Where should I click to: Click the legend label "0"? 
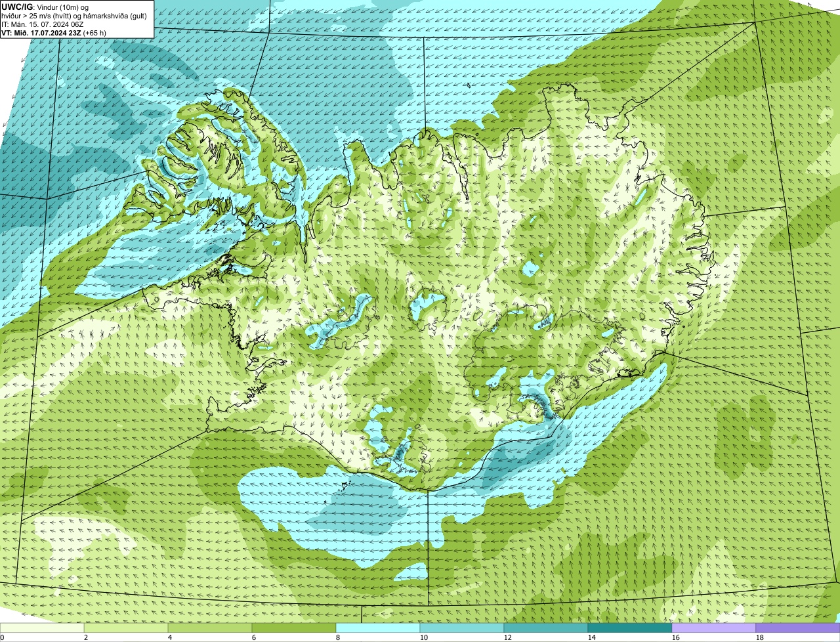tap(3, 637)
